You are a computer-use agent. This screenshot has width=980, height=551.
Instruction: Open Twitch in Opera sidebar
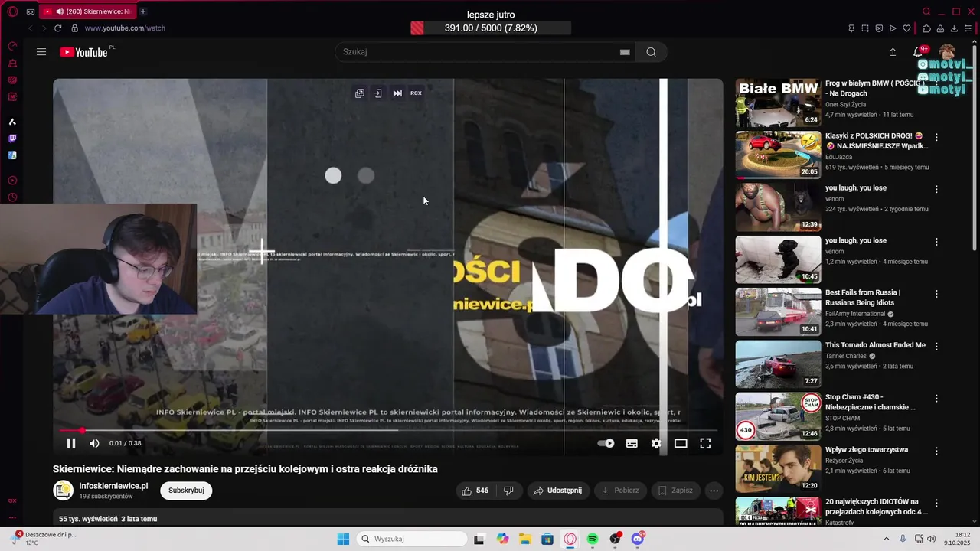[12, 139]
